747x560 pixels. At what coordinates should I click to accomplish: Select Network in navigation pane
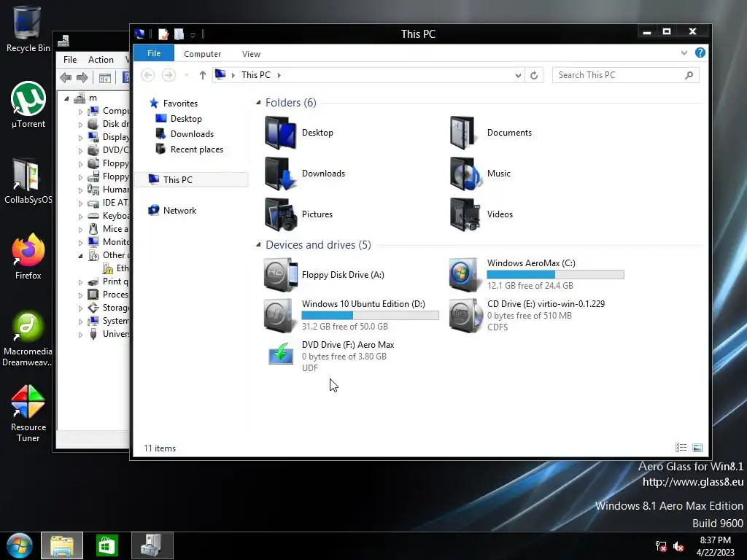point(179,211)
